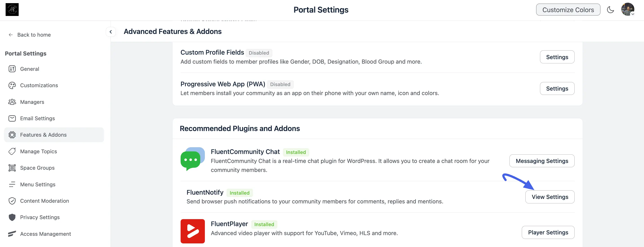Collapse the sidebar with chevron button

coord(111,32)
